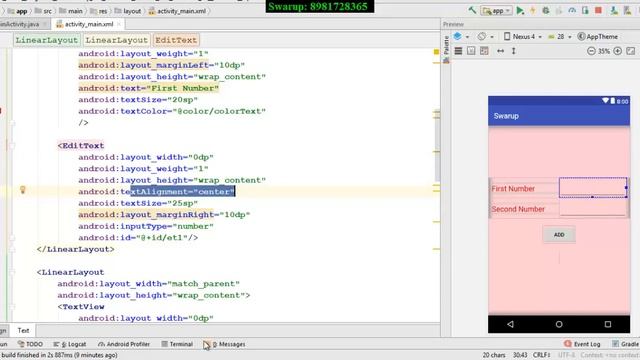This screenshot has width=640, height=360.
Task: Open the Terminal tool window
Action: click(x=177, y=344)
